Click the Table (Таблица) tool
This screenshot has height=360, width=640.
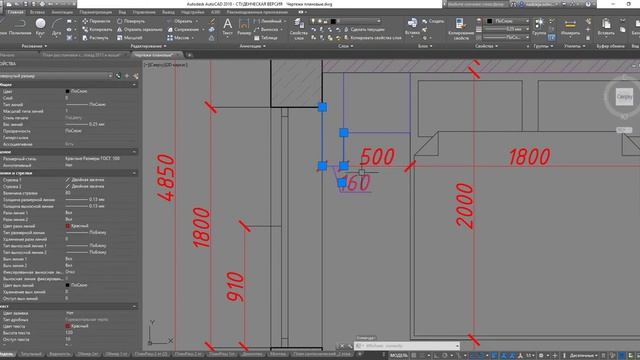pyautogui.click(x=266, y=38)
